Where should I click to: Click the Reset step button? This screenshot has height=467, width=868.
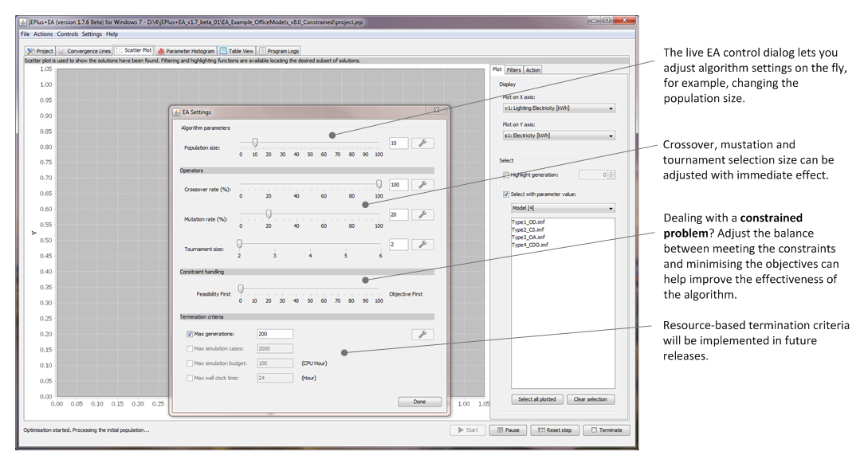click(x=555, y=430)
